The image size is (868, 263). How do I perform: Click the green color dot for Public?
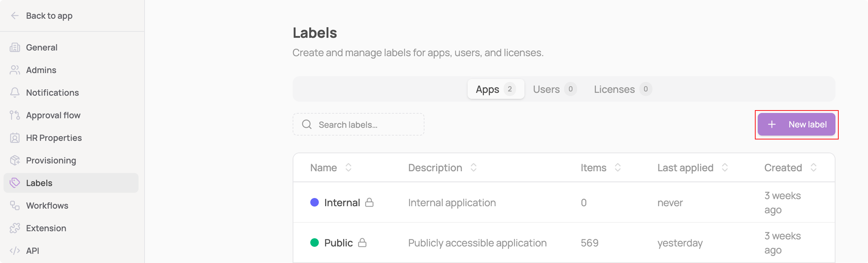(314, 242)
